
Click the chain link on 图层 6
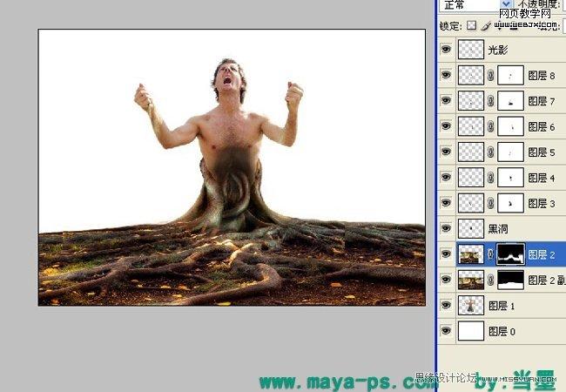(490, 126)
